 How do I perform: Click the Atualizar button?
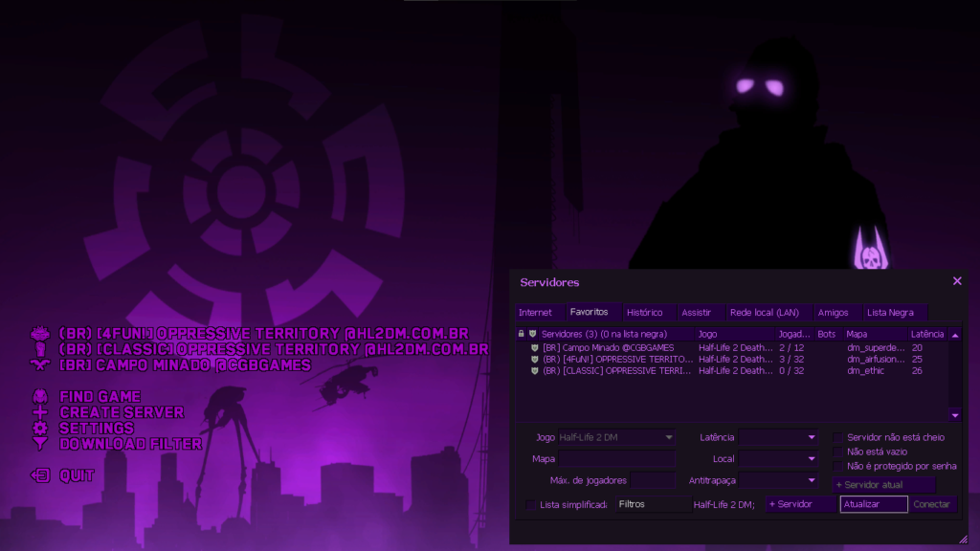874,504
